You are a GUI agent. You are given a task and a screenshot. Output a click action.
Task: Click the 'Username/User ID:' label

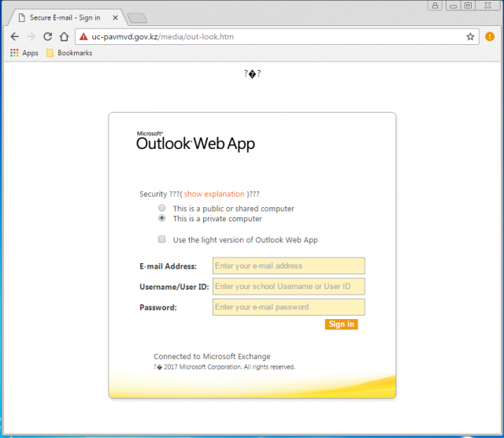pyautogui.click(x=174, y=287)
